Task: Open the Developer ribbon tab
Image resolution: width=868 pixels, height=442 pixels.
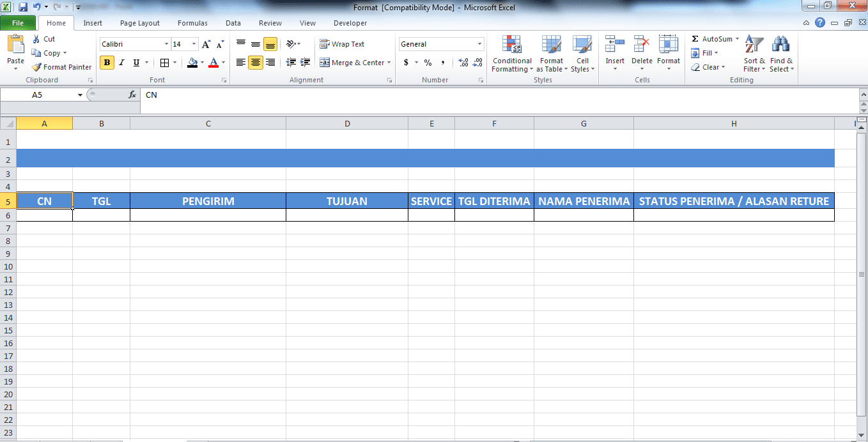Action: coord(350,22)
